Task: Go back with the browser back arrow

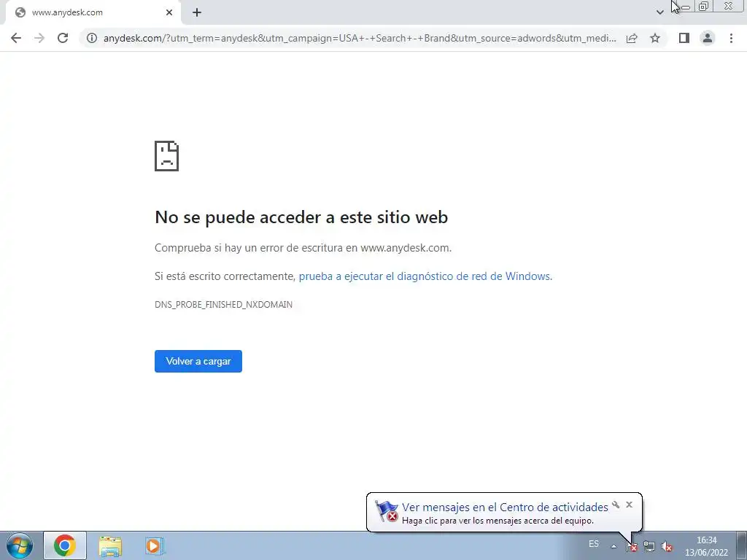Action: tap(16, 38)
